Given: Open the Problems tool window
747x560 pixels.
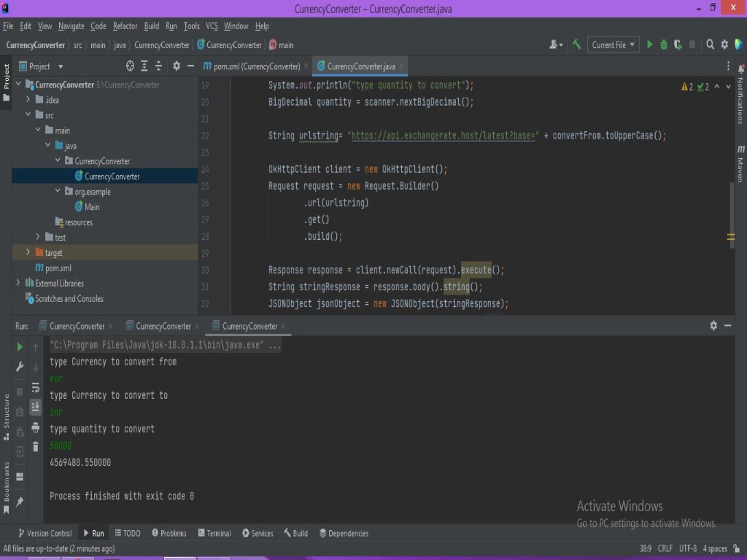Looking at the screenshot, I should (x=169, y=533).
